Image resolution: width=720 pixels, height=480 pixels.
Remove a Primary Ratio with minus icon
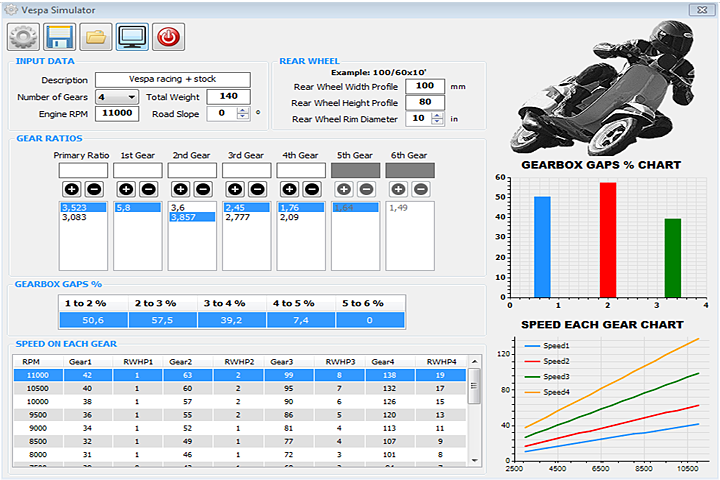[94, 189]
